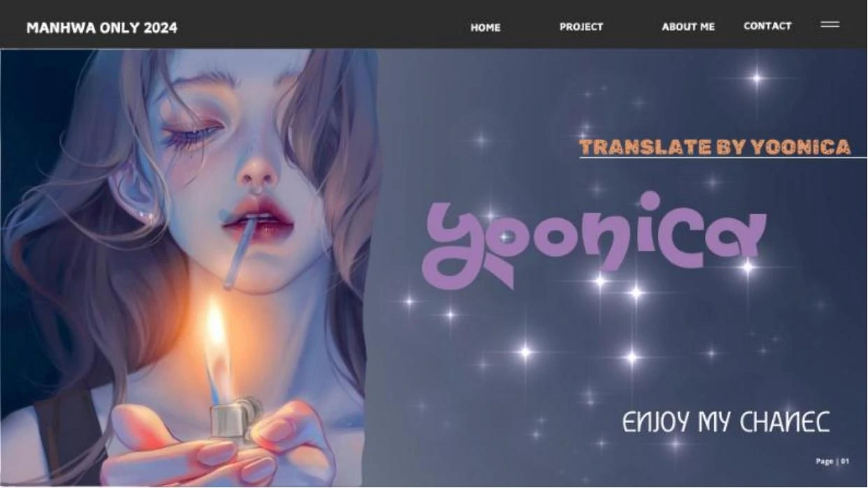Screen dimensions: 868x488
Task: Click the ENJOY MY CHANEC text
Action: point(726,422)
